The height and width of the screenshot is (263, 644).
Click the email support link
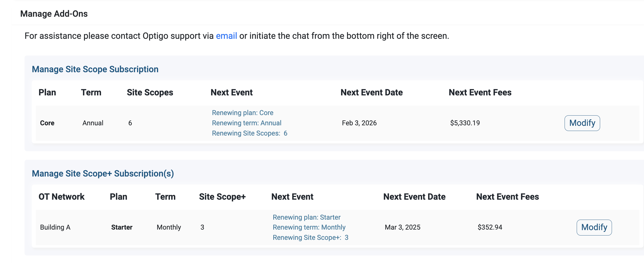click(226, 36)
